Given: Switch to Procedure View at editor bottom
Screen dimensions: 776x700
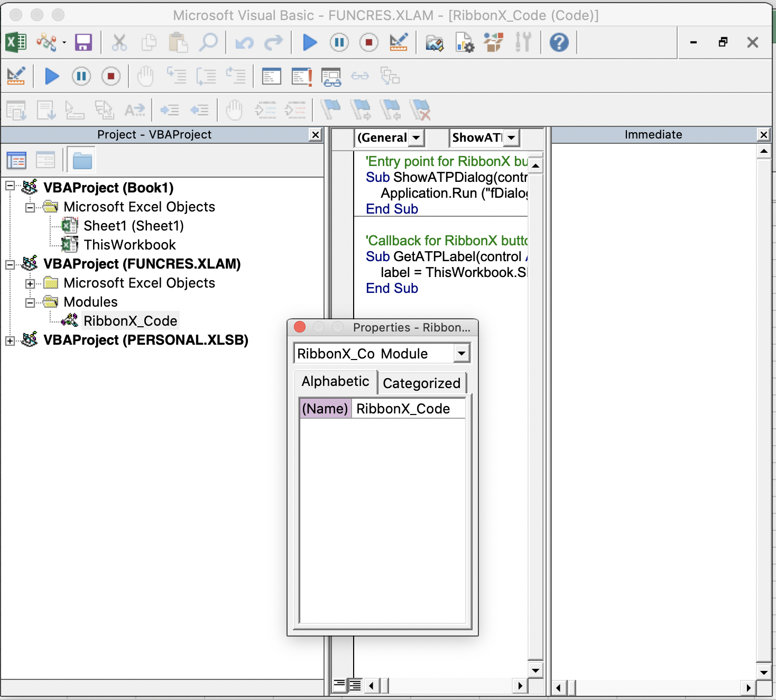Looking at the screenshot, I should (x=339, y=686).
